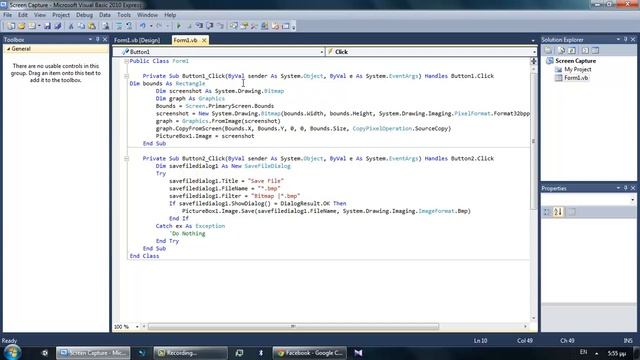Open active documents list dropdown arrow
The width and height of the screenshot is (640, 360).
[533, 40]
